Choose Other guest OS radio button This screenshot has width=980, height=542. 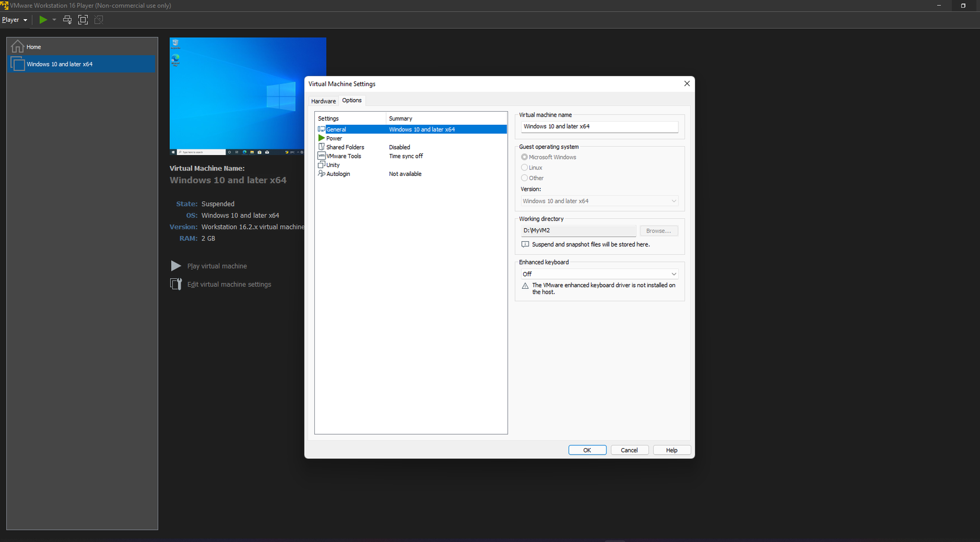pyautogui.click(x=524, y=178)
